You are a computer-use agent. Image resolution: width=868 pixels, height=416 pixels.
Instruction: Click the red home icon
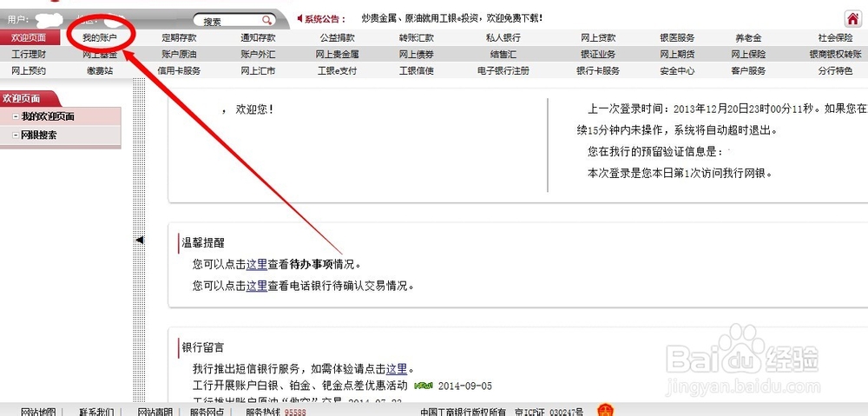pyautogui.click(x=852, y=19)
